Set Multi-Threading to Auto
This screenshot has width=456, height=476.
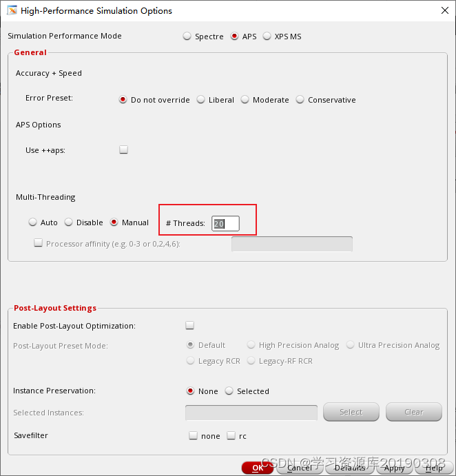coord(33,223)
